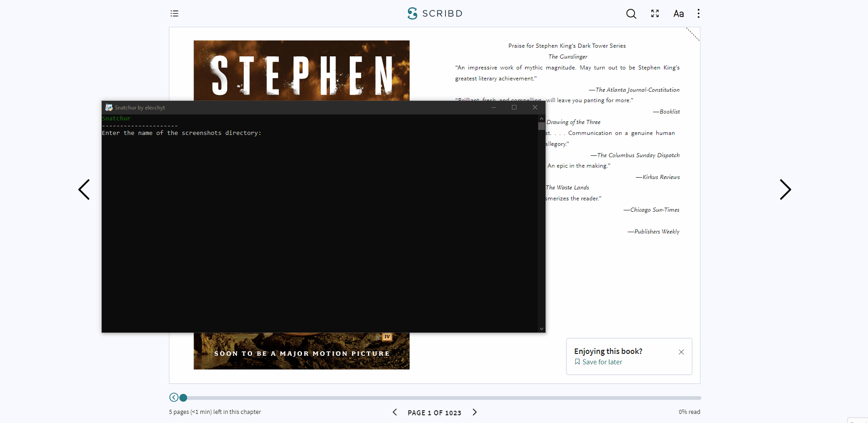The image size is (868, 423).
Task: Click the next chevron beside PAGE 1 OF 1023
Action: click(x=475, y=412)
